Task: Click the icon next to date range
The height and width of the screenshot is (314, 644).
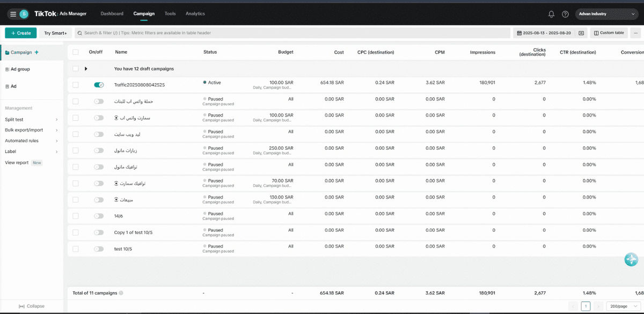Action: pos(581,33)
